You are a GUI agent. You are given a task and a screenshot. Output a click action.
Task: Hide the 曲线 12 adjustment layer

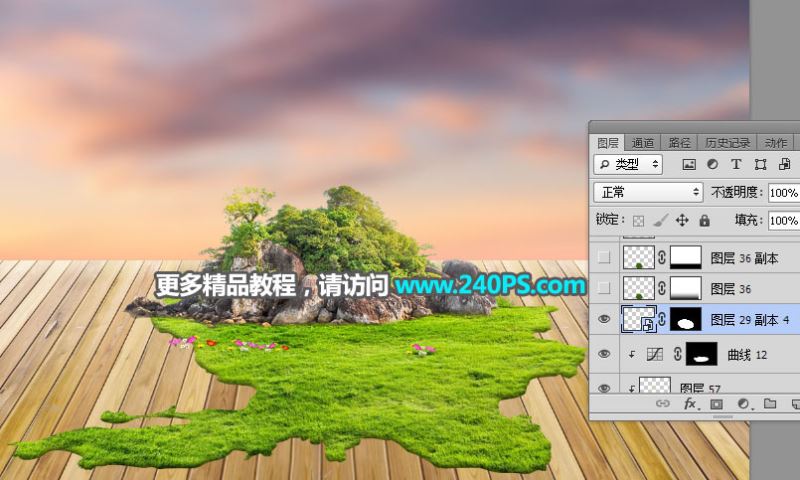(x=604, y=354)
